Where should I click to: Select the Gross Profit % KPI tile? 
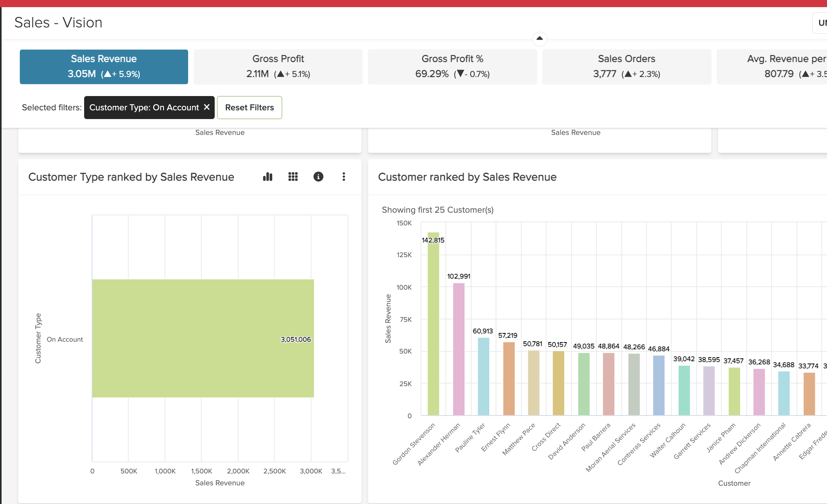(x=452, y=66)
